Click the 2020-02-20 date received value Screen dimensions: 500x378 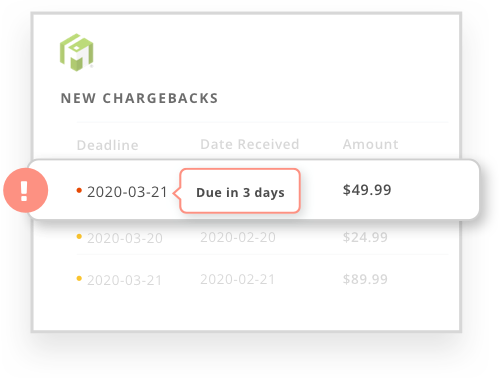(238, 237)
